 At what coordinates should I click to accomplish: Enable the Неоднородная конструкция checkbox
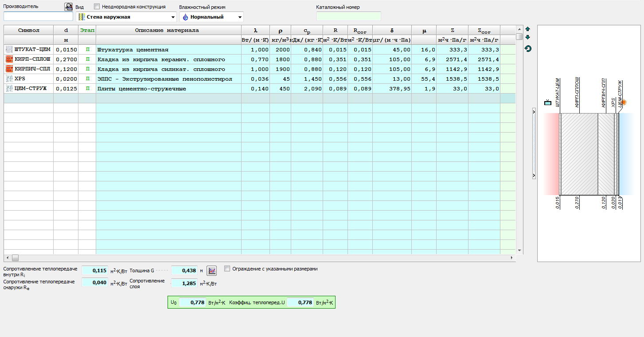pos(97,7)
